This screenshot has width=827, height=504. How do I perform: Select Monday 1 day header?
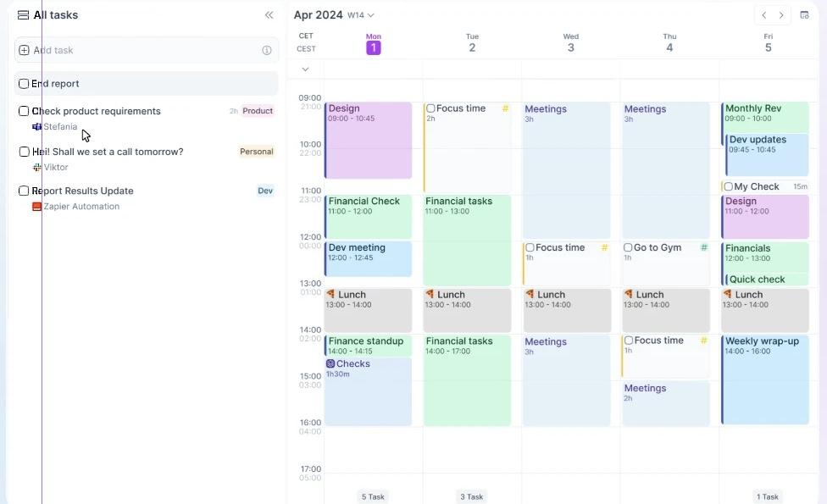pyautogui.click(x=374, y=44)
